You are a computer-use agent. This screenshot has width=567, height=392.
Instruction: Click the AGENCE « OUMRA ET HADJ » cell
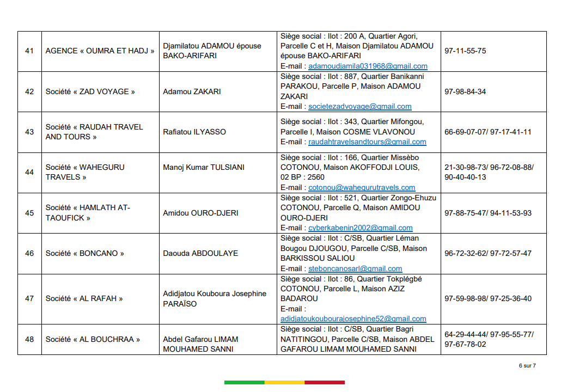[100, 51]
